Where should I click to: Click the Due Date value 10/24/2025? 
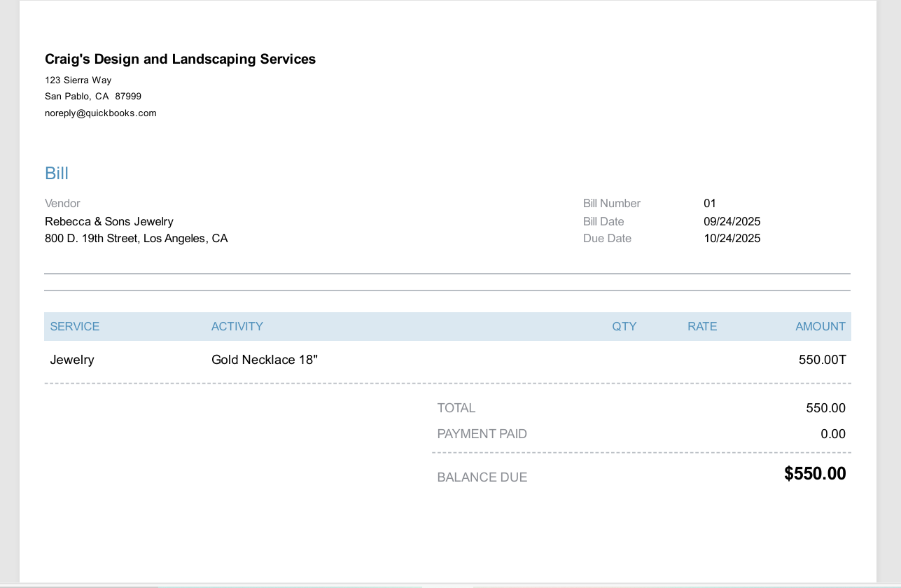[732, 239]
